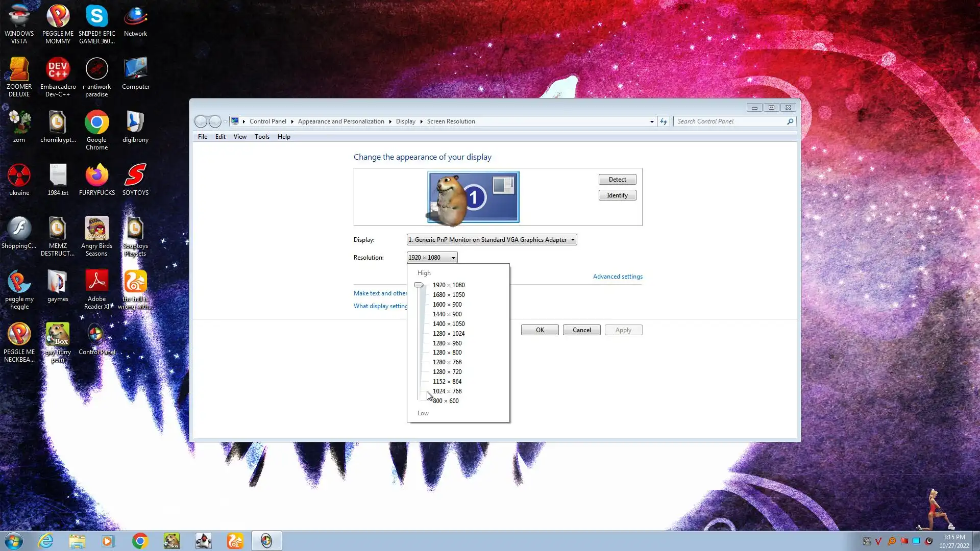
Task: Choose 1280 × 720 resolution option
Action: (x=447, y=372)
